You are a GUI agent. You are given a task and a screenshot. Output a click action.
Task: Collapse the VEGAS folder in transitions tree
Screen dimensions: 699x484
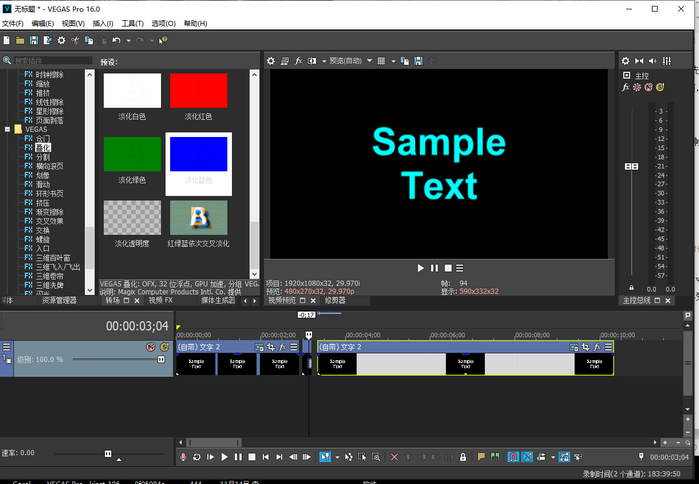[7, 129]
